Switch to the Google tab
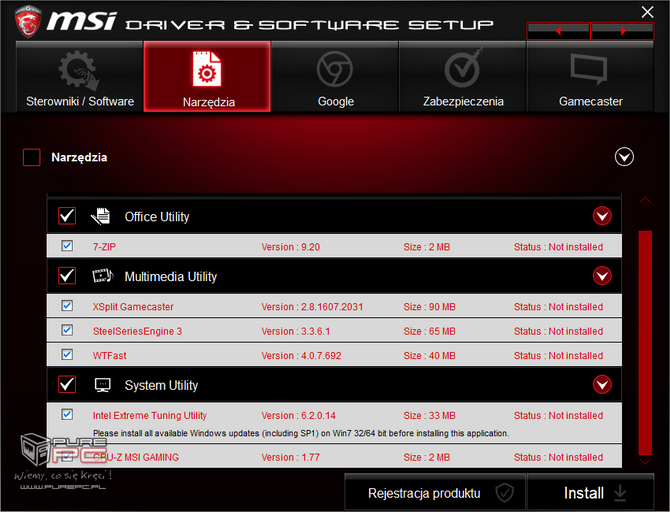The image size is (670, 512). pyautogui.click(x=335, y=77)
